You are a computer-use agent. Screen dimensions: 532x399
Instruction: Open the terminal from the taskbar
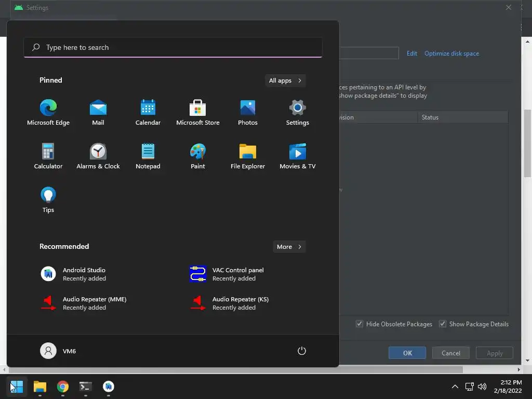tap(86, 387)
